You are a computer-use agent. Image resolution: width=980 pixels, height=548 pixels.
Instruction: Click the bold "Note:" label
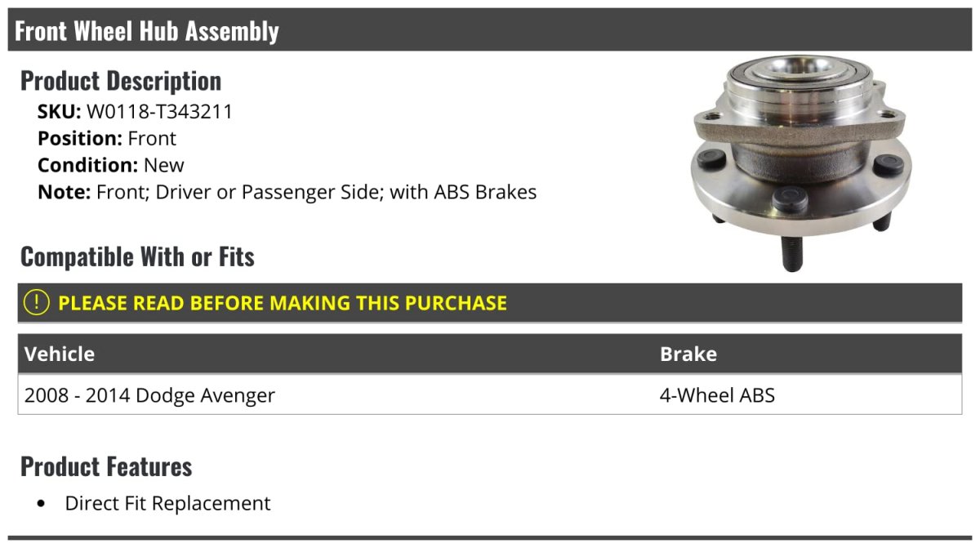pyautogui.click(x=64, y=192)
